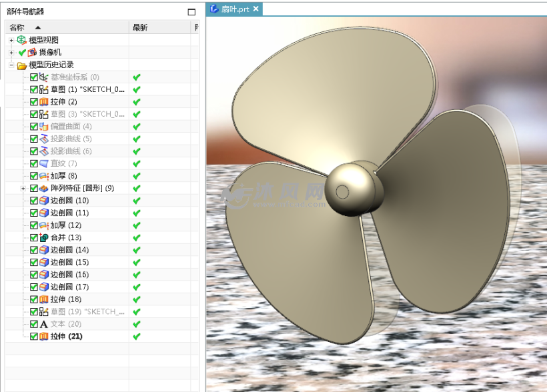This screenshot has width=547, height=392.
Task: Click the sketch icon for 草图 (1)
Action: (x=44, y=89)
